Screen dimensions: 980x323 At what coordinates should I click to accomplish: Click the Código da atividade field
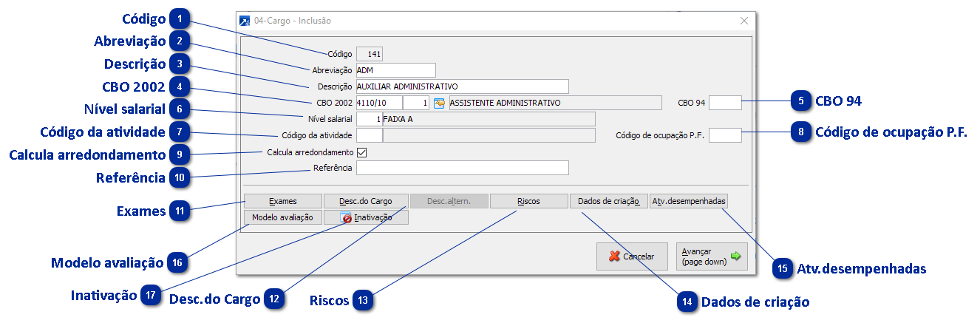pyautogui.click(x=369, y=135)
